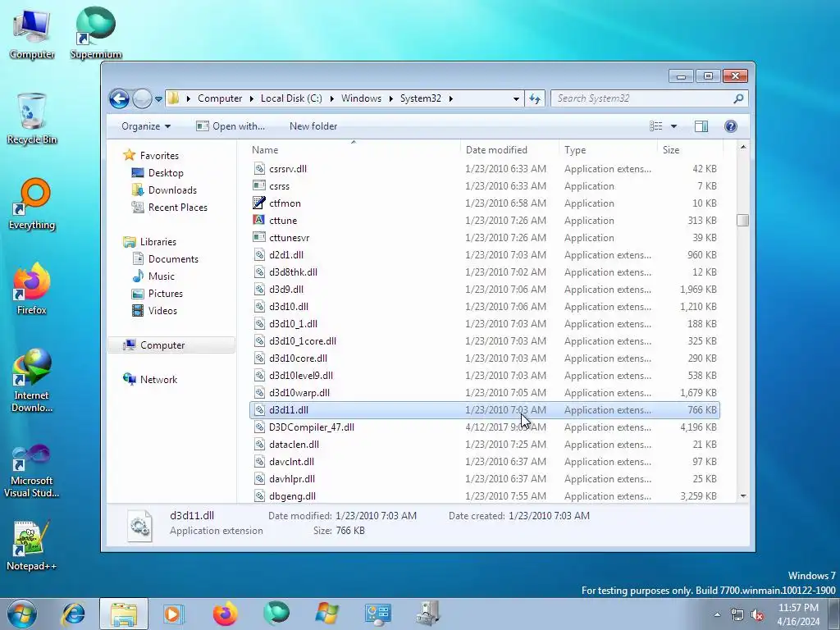Click the New folder button
840x630 pixels.
pyautogui.click(x=313, y=126)
